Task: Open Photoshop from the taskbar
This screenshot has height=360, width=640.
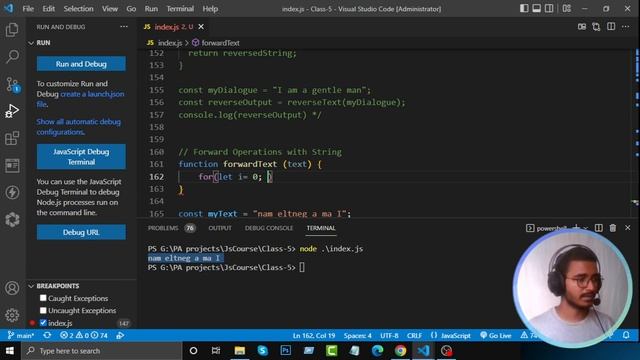Action: click(286, 351)
